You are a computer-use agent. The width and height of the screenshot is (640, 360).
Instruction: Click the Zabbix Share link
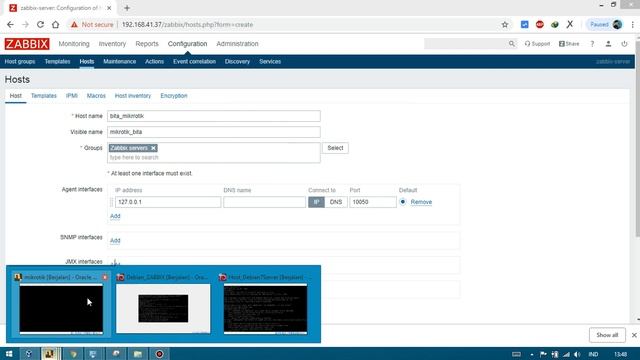569,44
